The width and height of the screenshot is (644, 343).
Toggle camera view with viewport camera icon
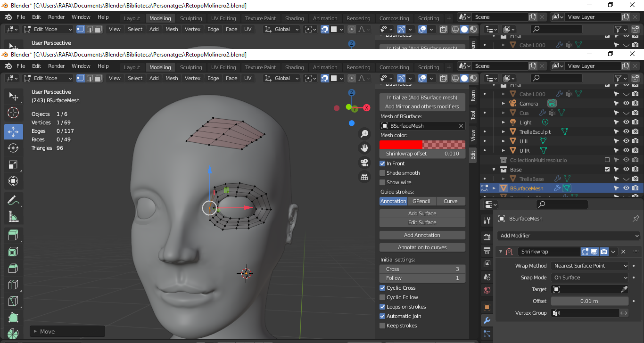(364, 163)
